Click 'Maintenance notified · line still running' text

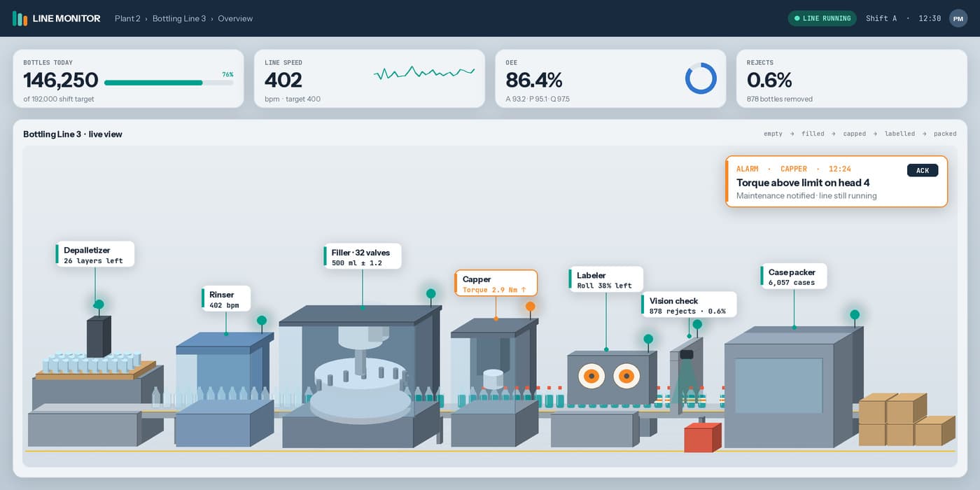(806, 196)
